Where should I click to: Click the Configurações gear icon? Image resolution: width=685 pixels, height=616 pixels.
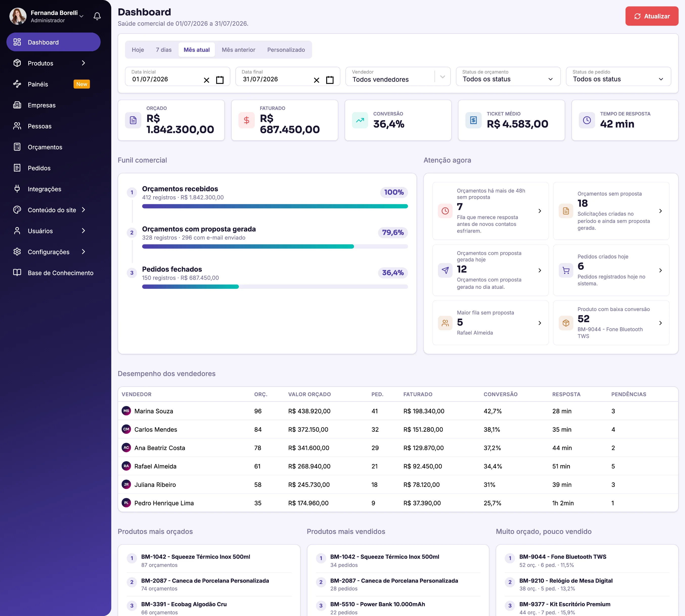17,252
